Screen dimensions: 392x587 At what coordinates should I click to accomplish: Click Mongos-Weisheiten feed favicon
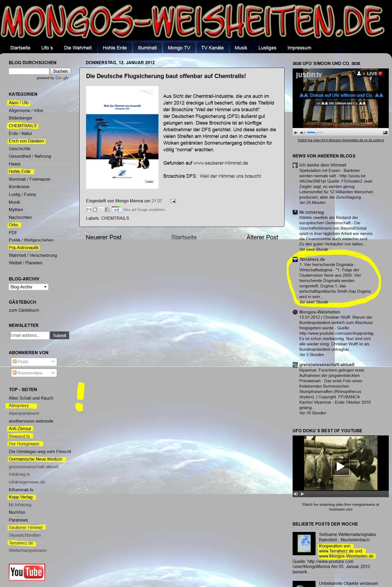pyautogui.click(x=295, y=312)
